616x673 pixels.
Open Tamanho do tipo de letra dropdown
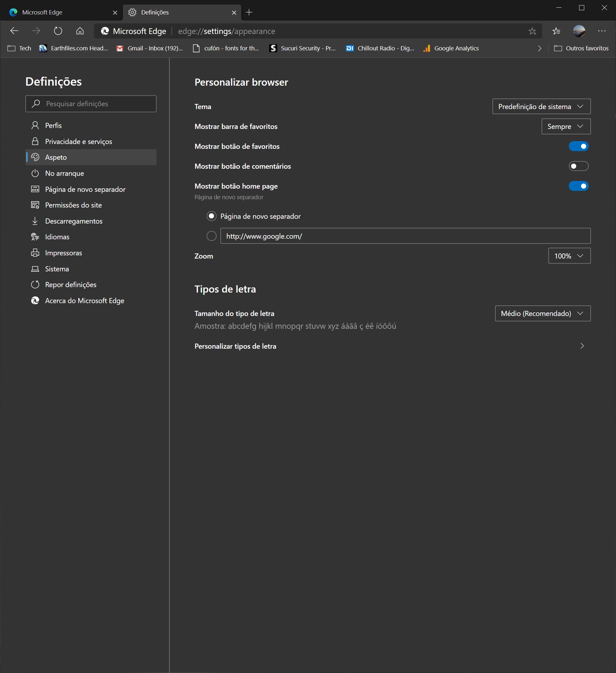tap(543, 313)
